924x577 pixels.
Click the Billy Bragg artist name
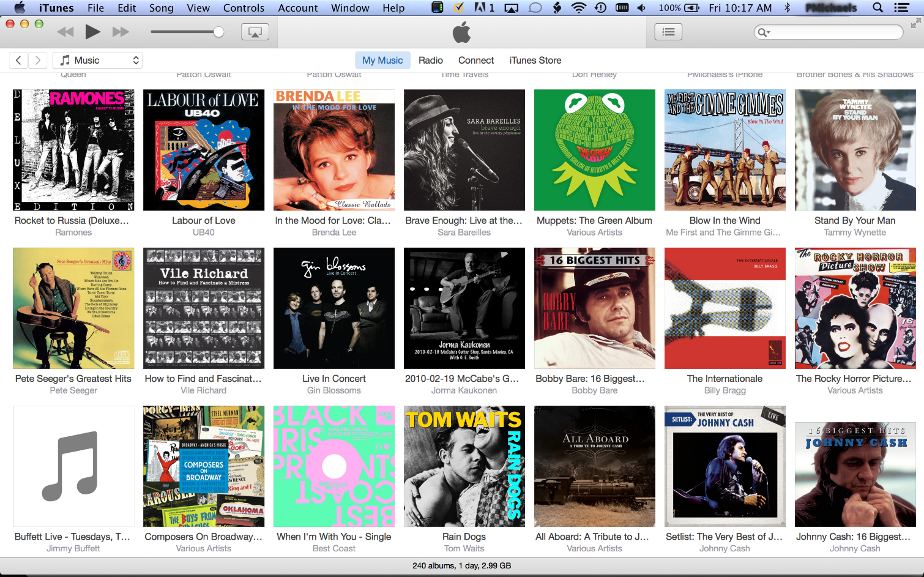725,390
